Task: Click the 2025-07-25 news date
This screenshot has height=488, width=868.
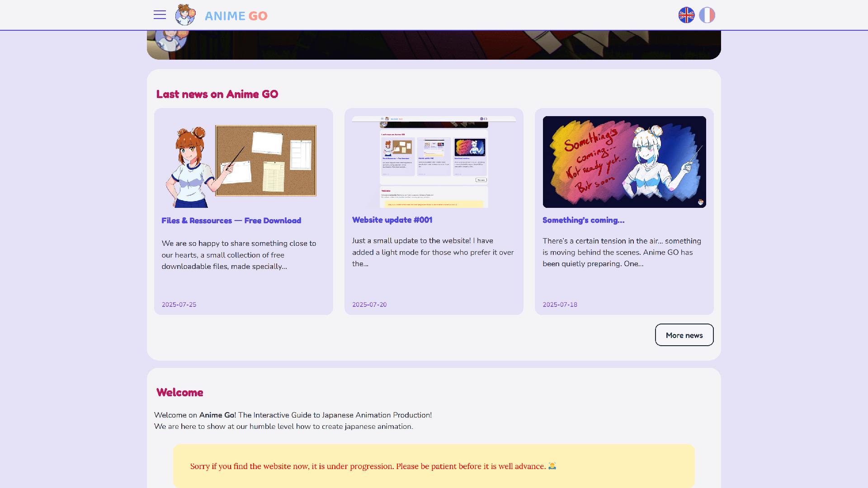Action: tap(179, 305)
